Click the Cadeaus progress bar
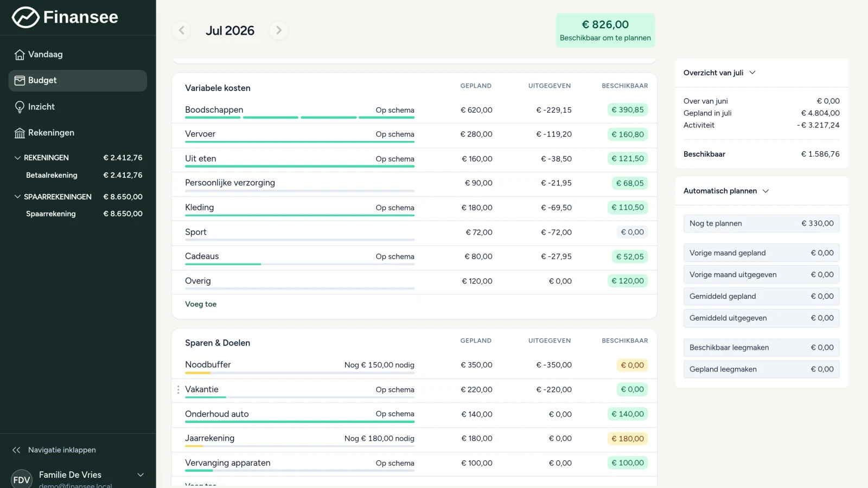The width and height of the screenshot is (868, 488). coord(299,264)
